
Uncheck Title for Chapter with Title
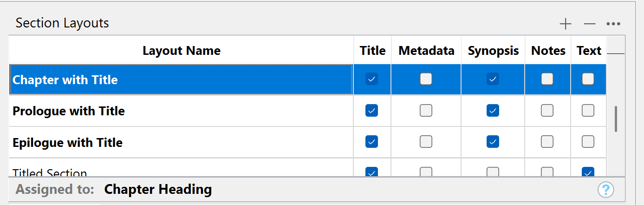point(371,79)
